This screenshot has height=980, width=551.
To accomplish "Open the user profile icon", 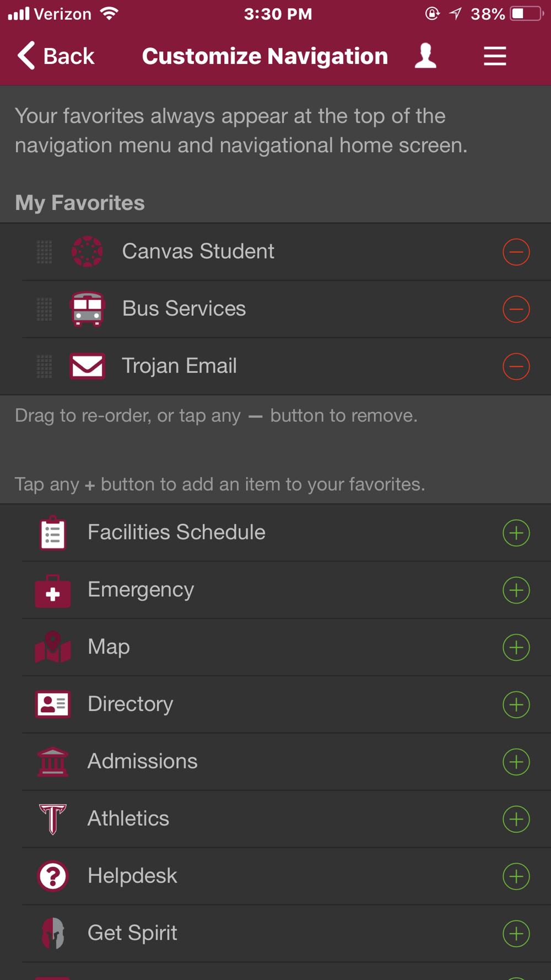I will [425, 56].
